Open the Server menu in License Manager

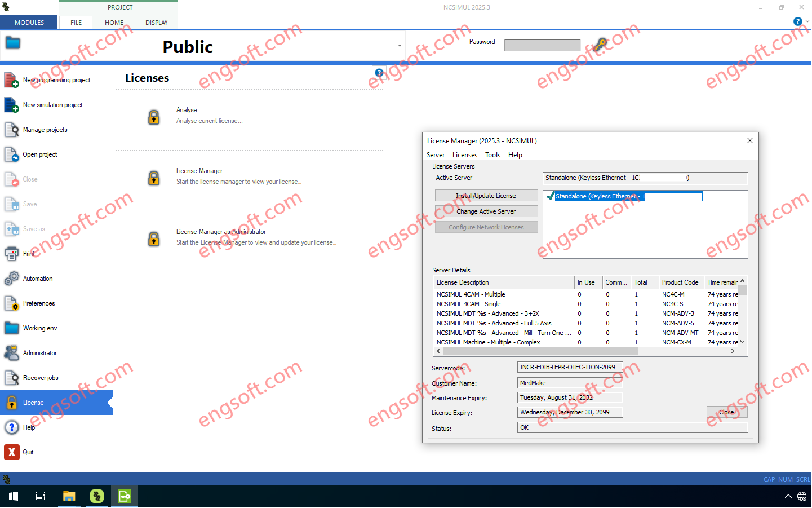tap(436, 155)
